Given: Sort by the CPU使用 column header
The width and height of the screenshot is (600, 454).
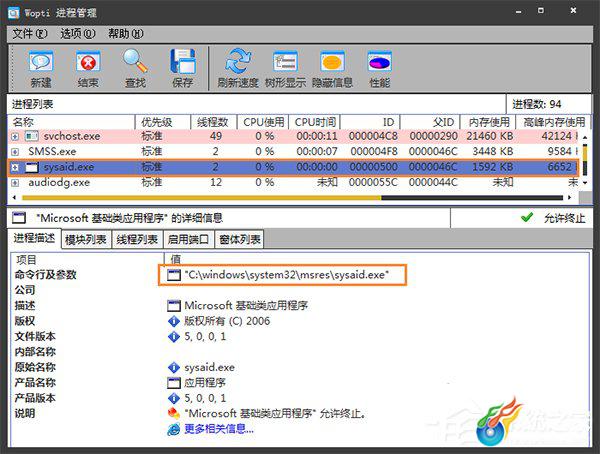Looking at the screenshot, I should pyautogui.click(x=263, y=122).
